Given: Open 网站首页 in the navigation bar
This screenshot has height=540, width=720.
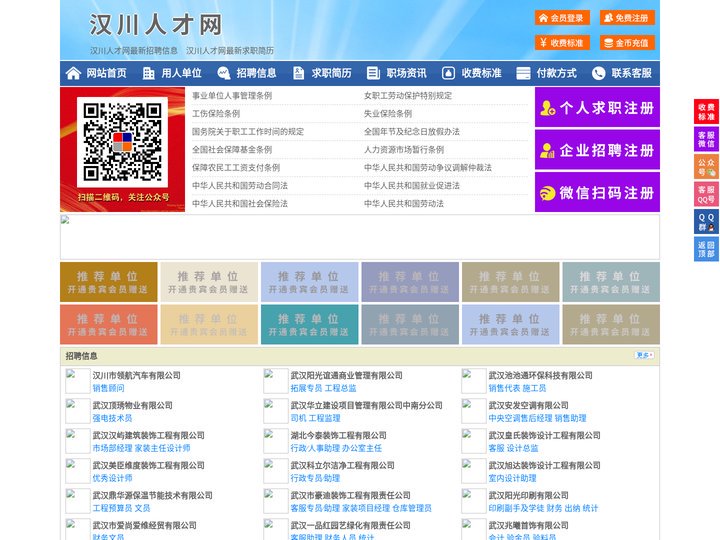Looking at the screenshot, I should (x=107, y=73).
